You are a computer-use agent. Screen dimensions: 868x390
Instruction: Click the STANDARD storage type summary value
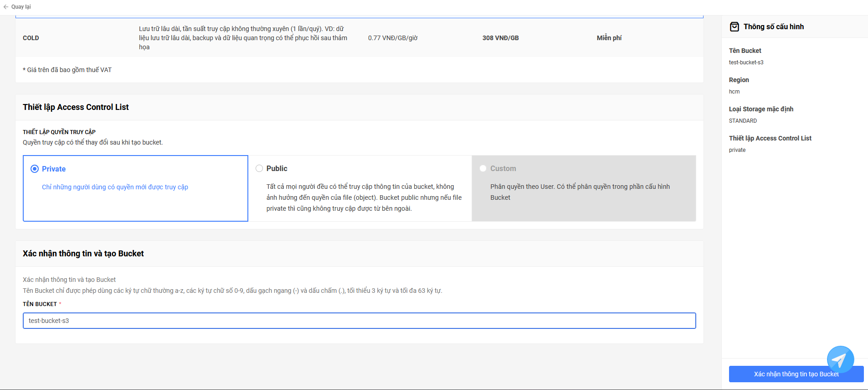point(743,121)
